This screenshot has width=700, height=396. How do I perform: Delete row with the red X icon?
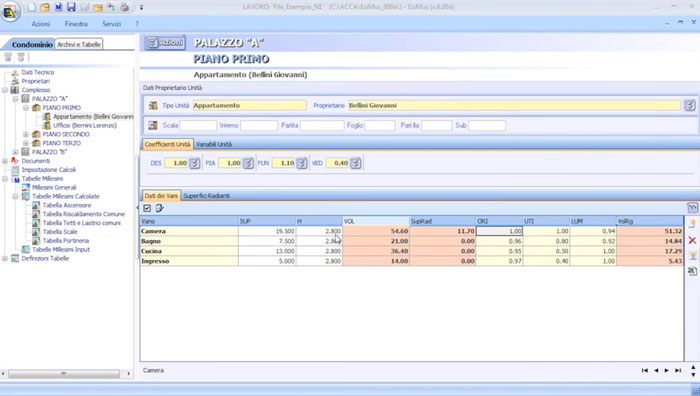coord(692,240)
